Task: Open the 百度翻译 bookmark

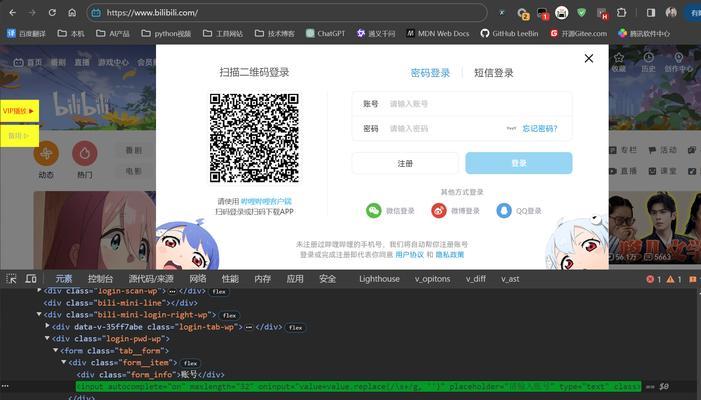Action: (x=26, y=34)
